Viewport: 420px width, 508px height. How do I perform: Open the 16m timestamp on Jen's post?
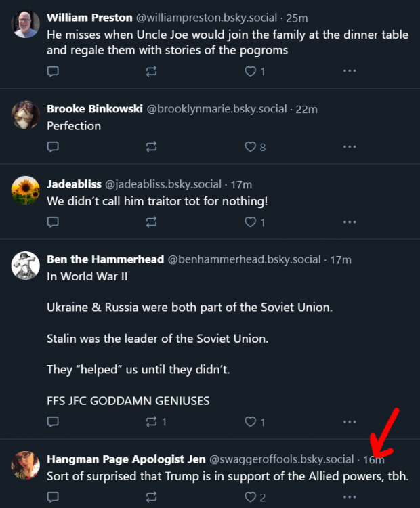click(x=373, y=459)
